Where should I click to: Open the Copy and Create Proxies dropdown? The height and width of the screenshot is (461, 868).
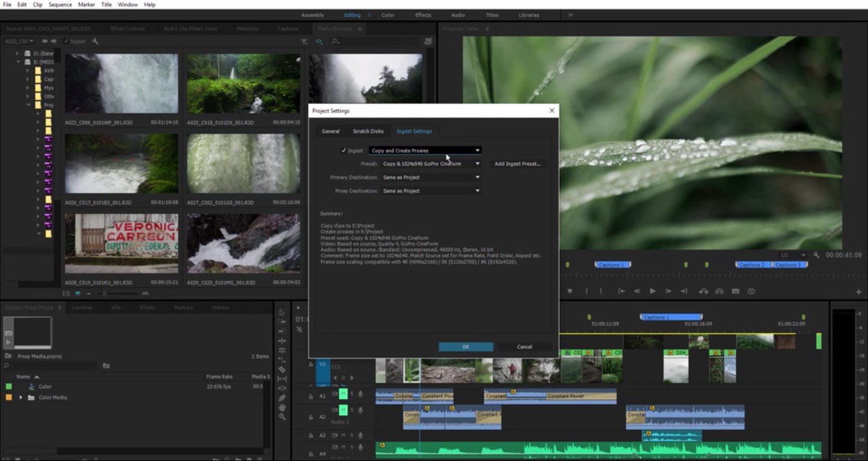point(425,151)
